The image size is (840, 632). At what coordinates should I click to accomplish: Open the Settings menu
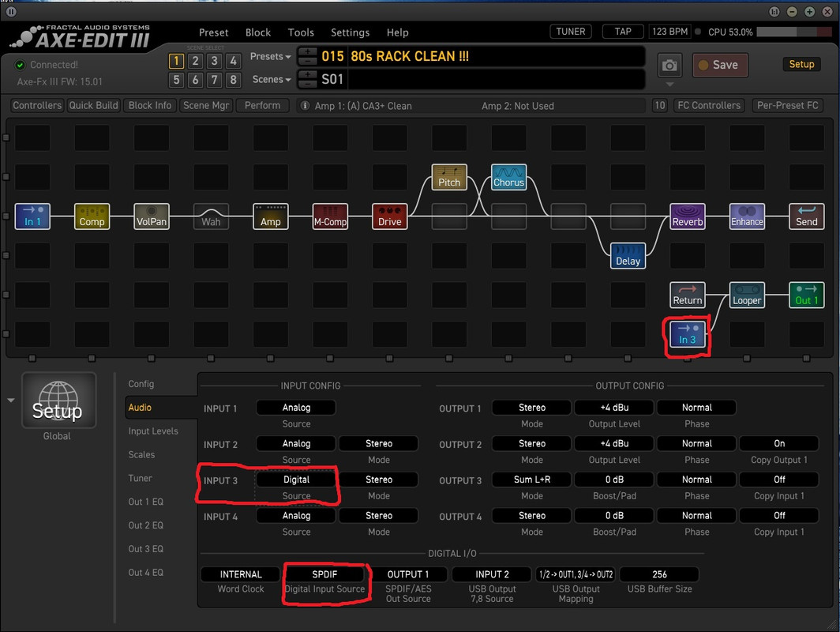point(351,32)
